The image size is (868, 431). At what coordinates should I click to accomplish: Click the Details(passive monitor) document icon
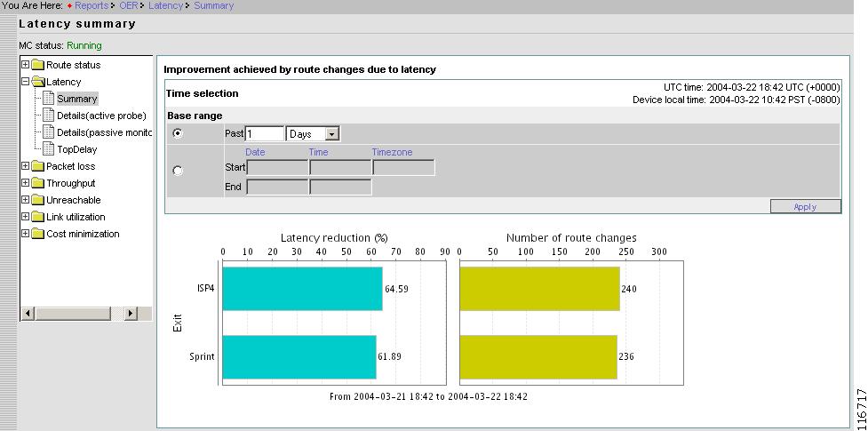(49, 132)
